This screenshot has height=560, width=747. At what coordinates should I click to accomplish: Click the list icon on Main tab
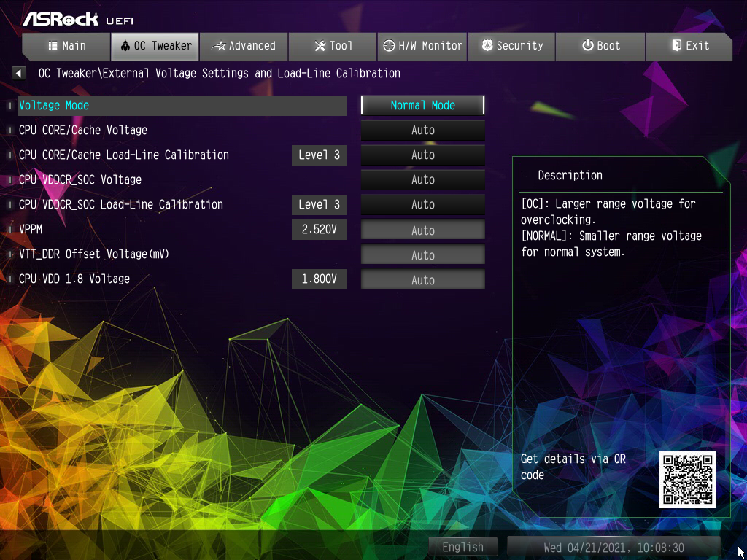[53, 46]
